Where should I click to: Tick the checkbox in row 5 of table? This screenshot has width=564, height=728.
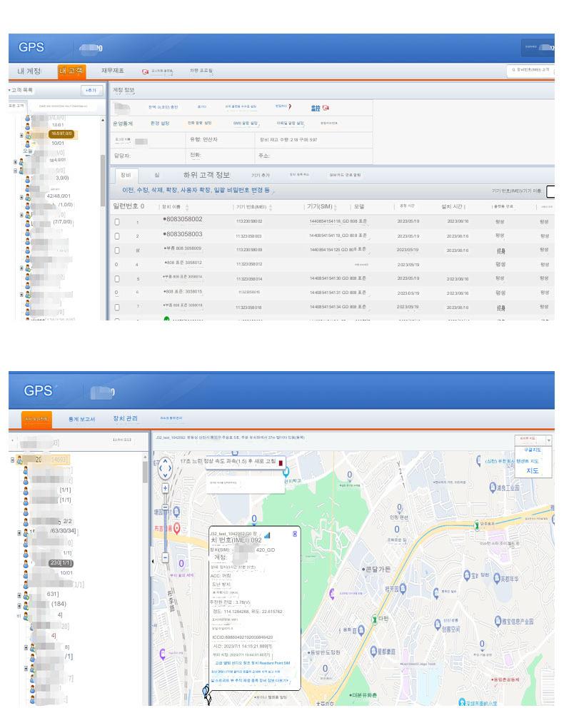[118, 278]
